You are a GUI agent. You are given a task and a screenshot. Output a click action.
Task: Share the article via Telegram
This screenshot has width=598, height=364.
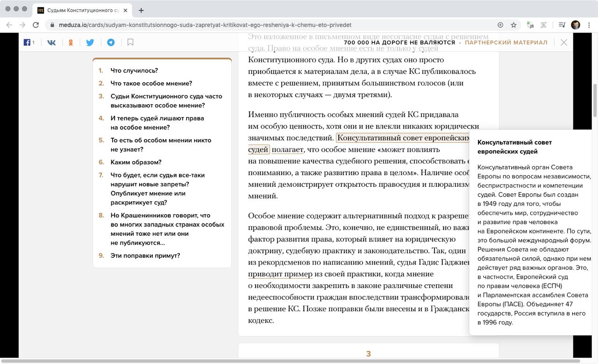click(x=111, y=42)
